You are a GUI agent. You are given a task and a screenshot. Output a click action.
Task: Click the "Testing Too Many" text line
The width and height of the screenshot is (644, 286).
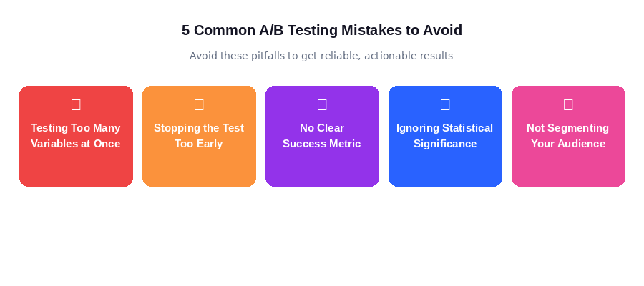pos(76,128)
